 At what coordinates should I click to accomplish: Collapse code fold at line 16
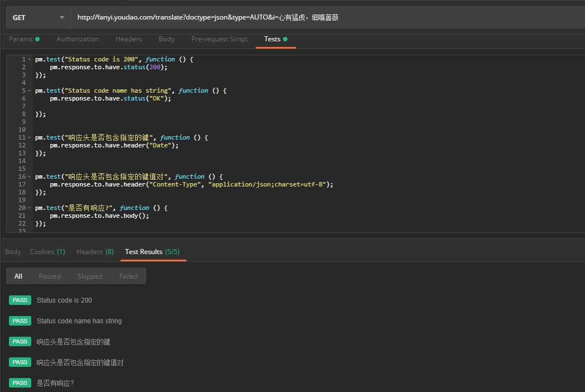[29, 176]
